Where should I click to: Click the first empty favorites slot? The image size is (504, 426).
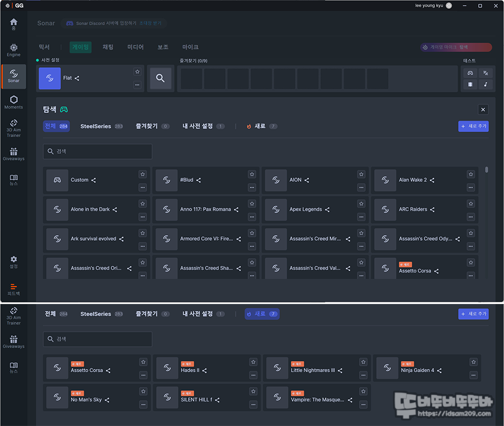(x=192, y=78)
